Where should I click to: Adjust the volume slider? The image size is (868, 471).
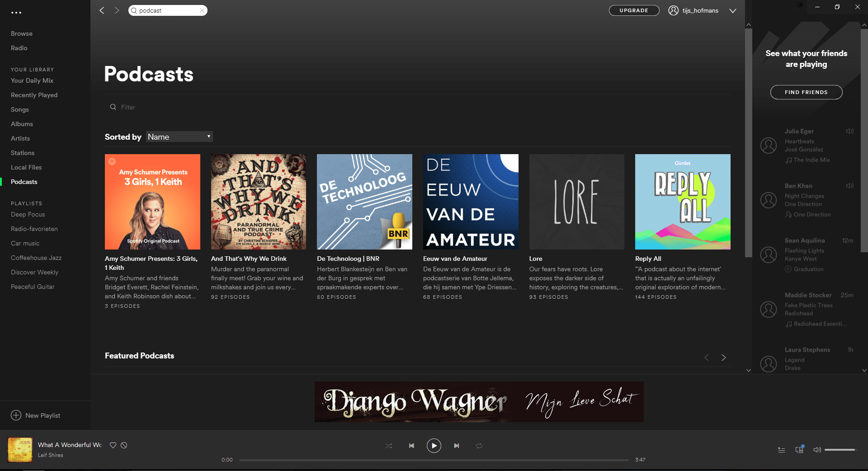pyautogui.click(x=840, y=450)
